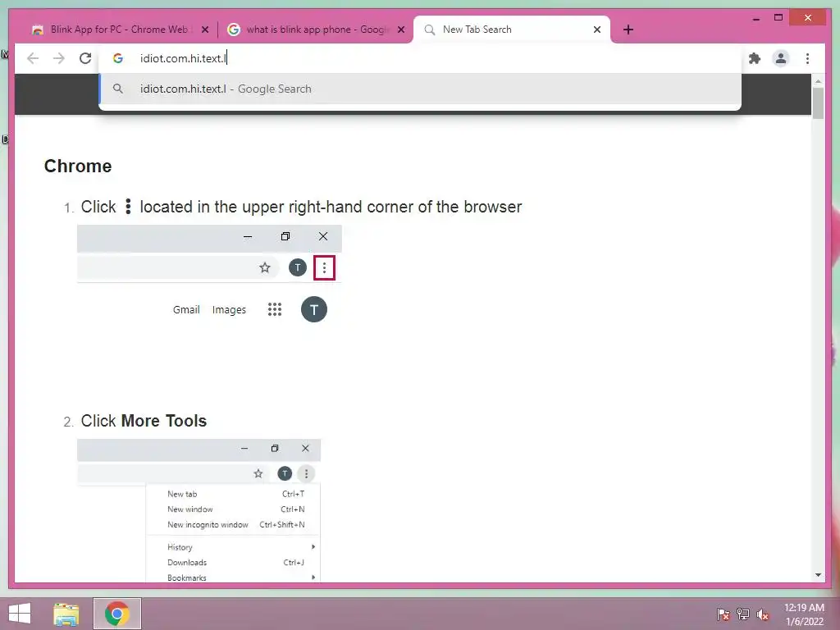Close the Chrome window
Viewport: 840px width, 630px height.
coord(808,18)
